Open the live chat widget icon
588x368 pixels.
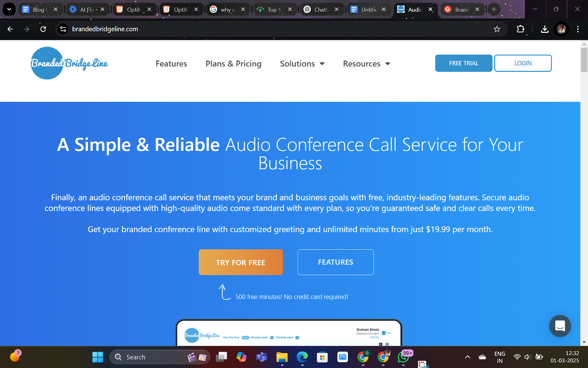coord(560,326)
